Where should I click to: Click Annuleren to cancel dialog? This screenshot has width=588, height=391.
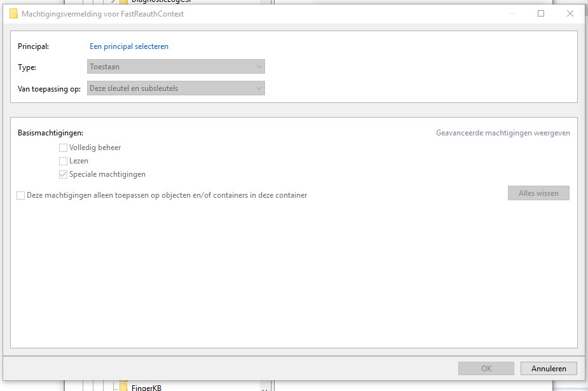point(549,369)
